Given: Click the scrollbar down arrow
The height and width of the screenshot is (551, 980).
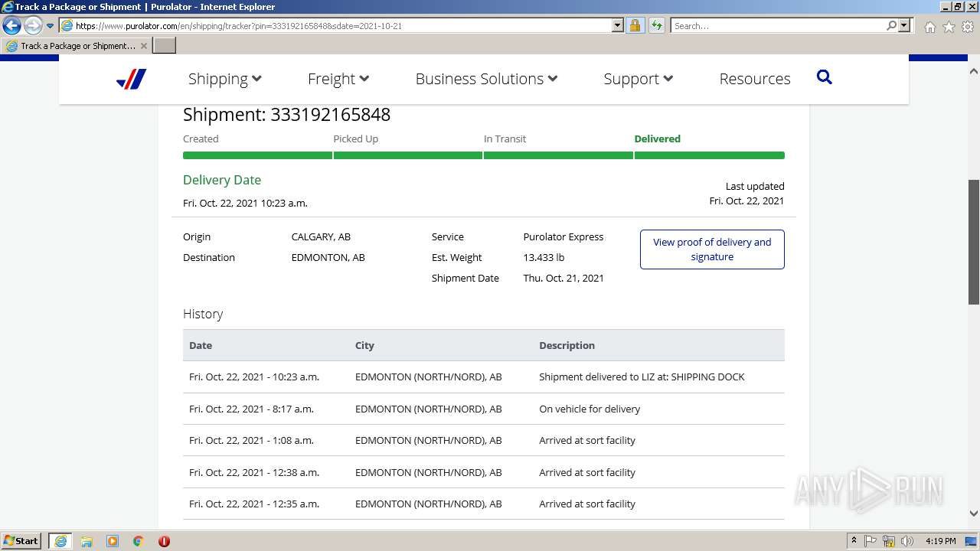Looking at the screenshot, I should pyautogui.click(x=974, y=514).
